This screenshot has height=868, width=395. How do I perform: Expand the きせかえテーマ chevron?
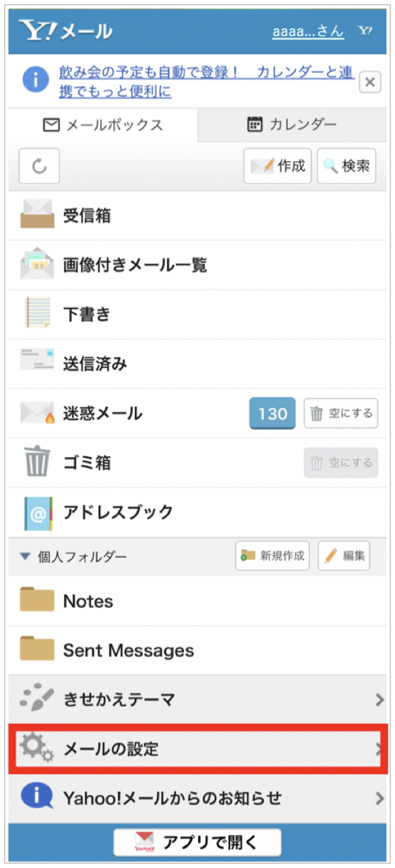[379, 700]
